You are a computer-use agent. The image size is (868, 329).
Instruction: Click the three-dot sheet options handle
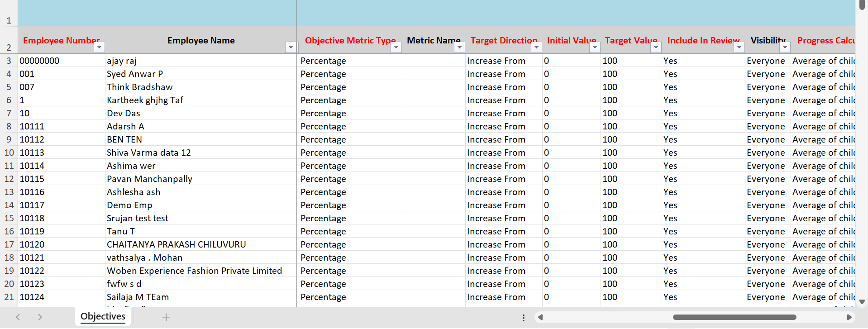point(524,318)
